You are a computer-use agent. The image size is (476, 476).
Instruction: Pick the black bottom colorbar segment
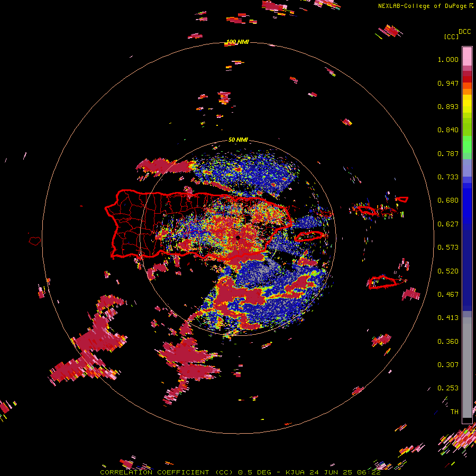[467, 420]
